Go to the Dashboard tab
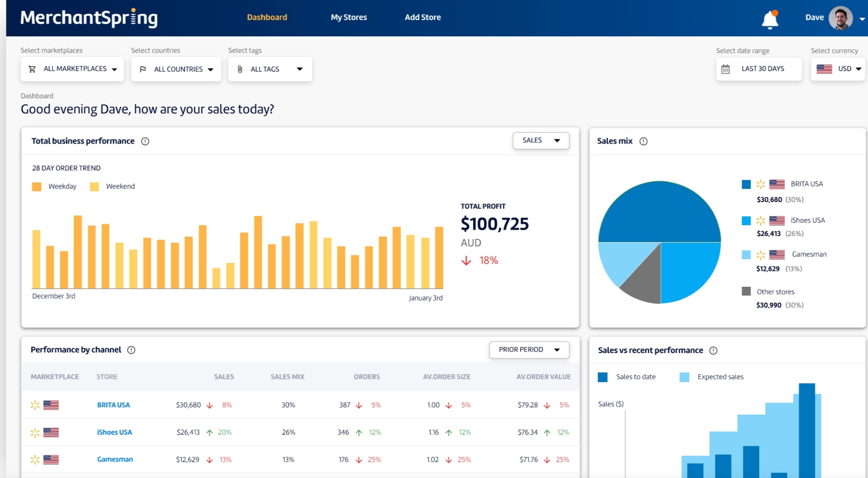This screenshot has width=868, height=478. (267, 17)
